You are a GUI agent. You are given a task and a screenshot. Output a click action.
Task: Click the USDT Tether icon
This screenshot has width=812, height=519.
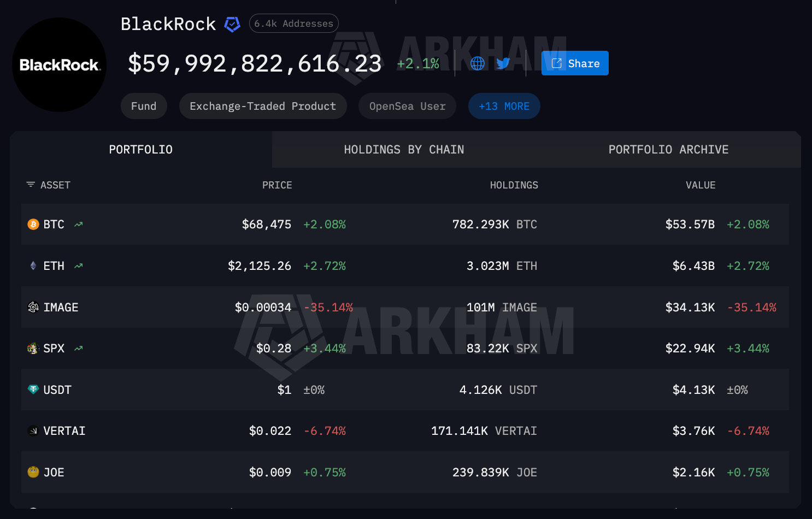click(x=33, y=390)
